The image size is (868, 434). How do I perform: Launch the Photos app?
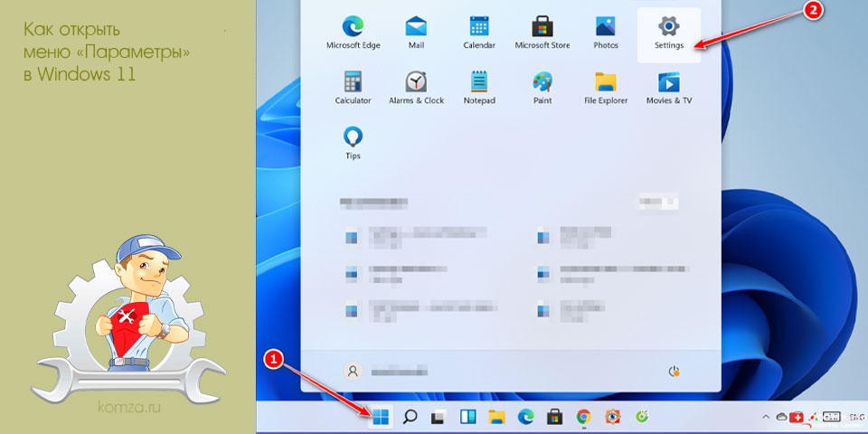[606, 33]
